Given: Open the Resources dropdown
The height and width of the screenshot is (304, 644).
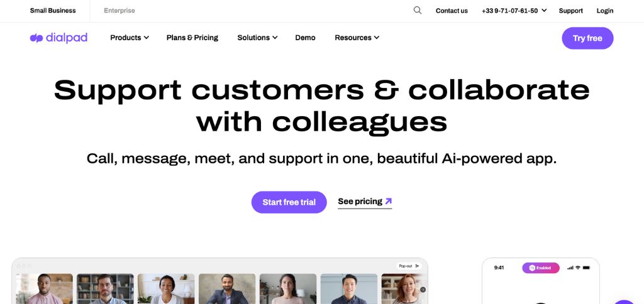Looking at the screenshot, I should (357, 38).
